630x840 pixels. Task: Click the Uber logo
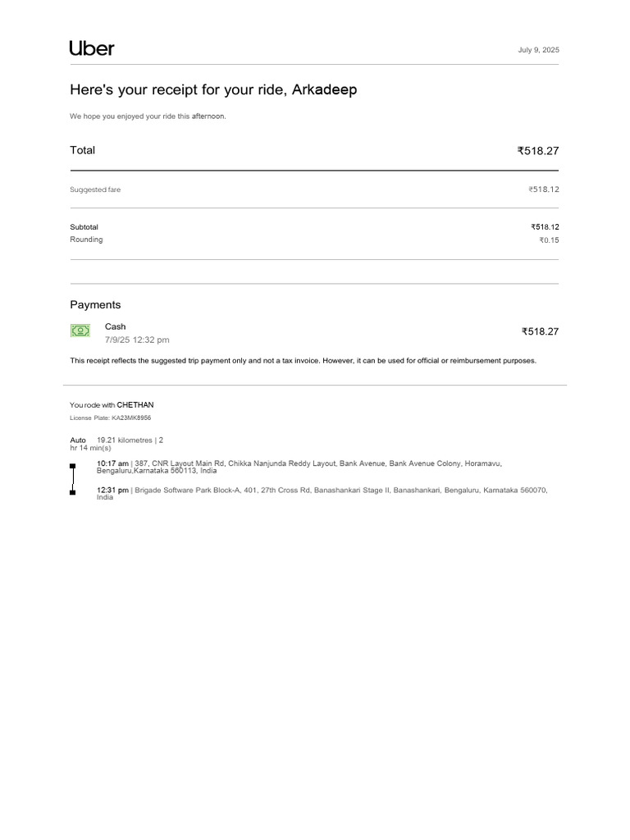(92, 48)
